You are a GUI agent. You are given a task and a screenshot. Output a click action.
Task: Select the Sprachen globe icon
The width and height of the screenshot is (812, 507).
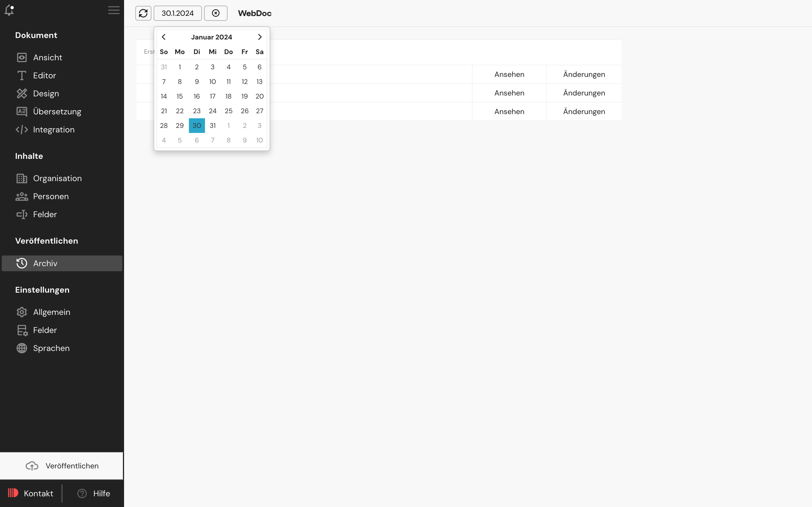pos(22,348)
